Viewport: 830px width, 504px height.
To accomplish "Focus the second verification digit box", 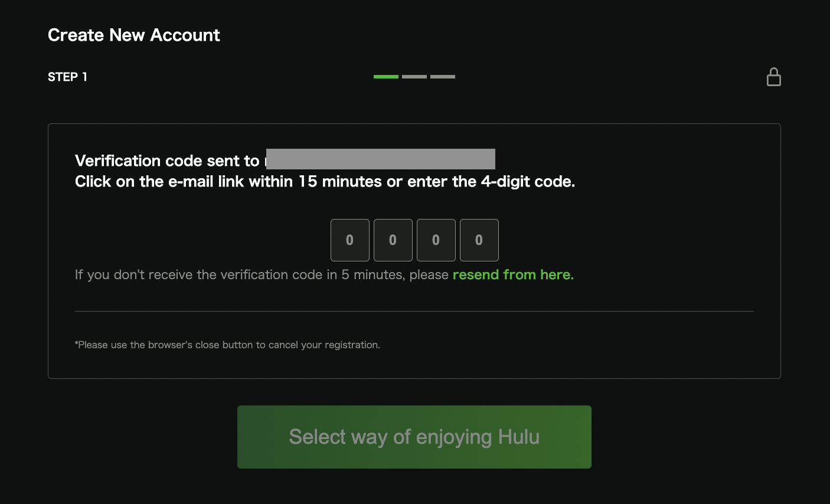I will click(393, 240).
